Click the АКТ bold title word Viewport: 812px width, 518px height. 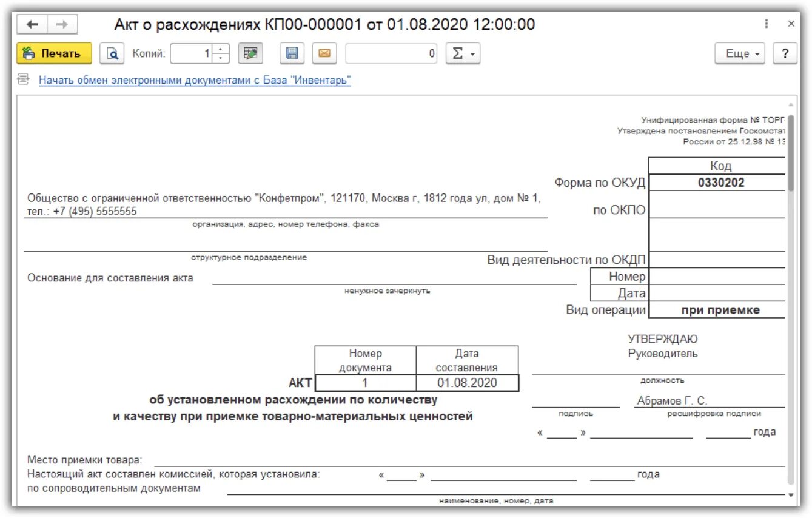point(300,383)
